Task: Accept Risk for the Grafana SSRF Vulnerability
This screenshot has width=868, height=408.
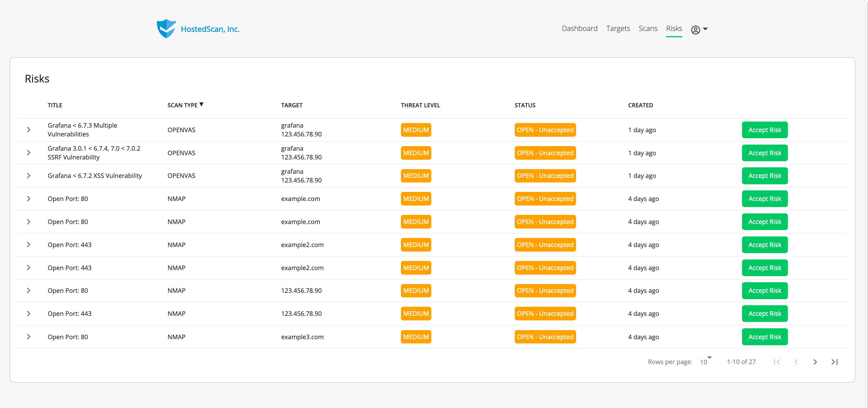Action: point(764,153)
